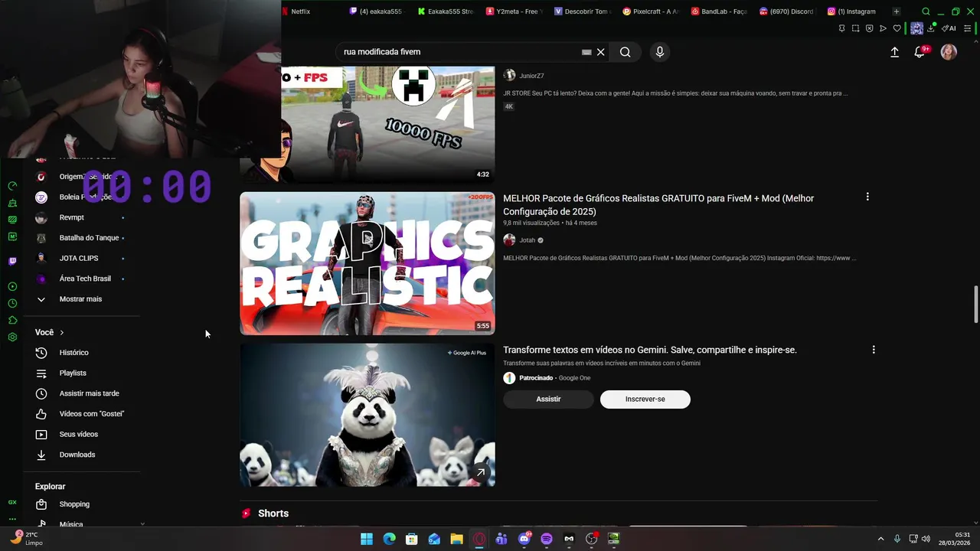Click the page vertical scrollbar thumb
This screenshot has height=551, width=980.
(x=975, y=305)
